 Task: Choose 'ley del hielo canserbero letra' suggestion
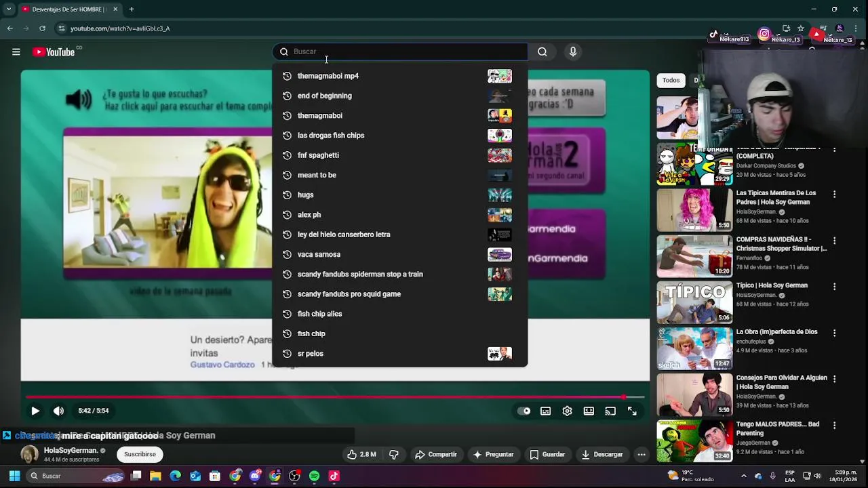[400, 235]
